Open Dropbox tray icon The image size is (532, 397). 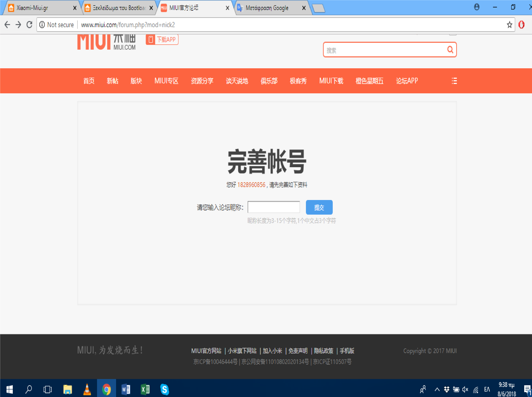pyautogui.click(x=447, y=389)
